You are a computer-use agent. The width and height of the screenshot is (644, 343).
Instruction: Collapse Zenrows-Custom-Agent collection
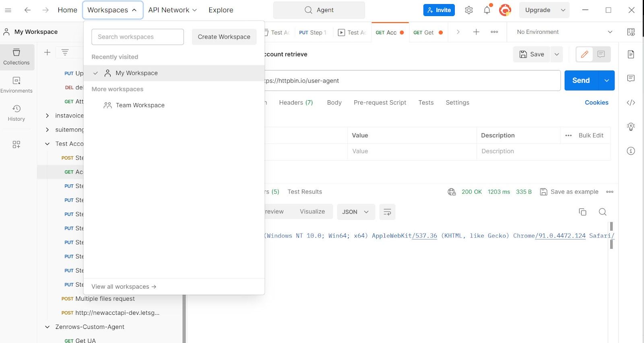pyautogui.click(x=47, y=327)
